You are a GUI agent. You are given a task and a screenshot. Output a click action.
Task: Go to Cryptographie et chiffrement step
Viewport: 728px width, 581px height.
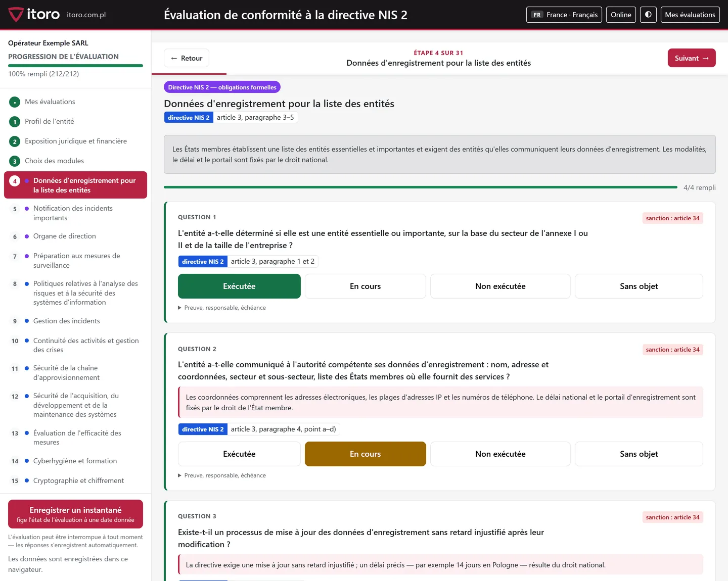coord(75,480)
